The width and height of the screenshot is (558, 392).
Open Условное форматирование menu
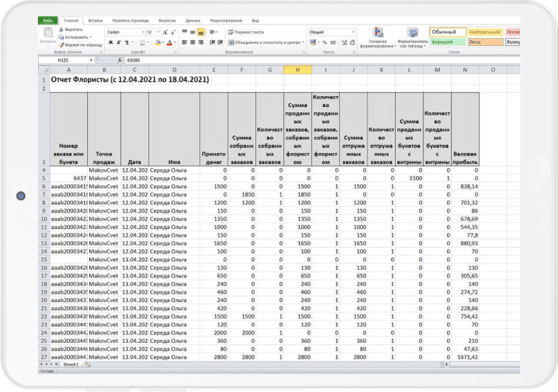(377, 38)
